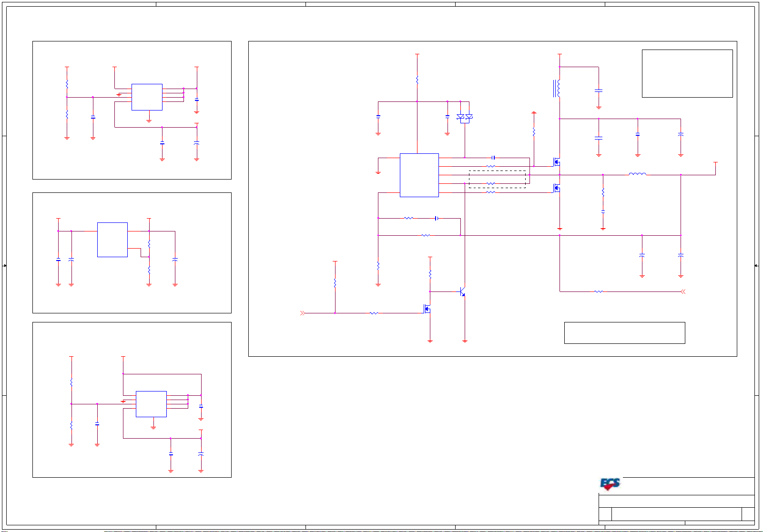Select the NPN bipolar transistor symbol
763x532 pixels.
(462, 291)
